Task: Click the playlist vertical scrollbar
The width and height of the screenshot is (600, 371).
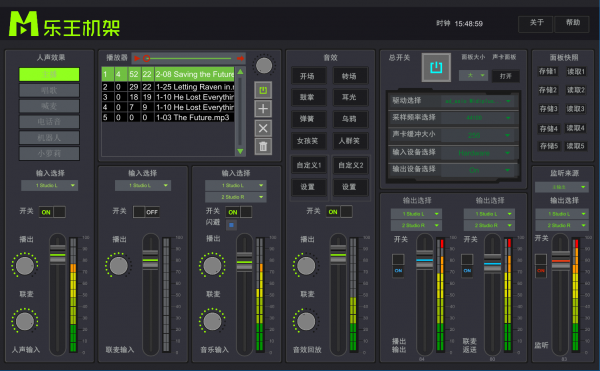Action: point(240,111)
